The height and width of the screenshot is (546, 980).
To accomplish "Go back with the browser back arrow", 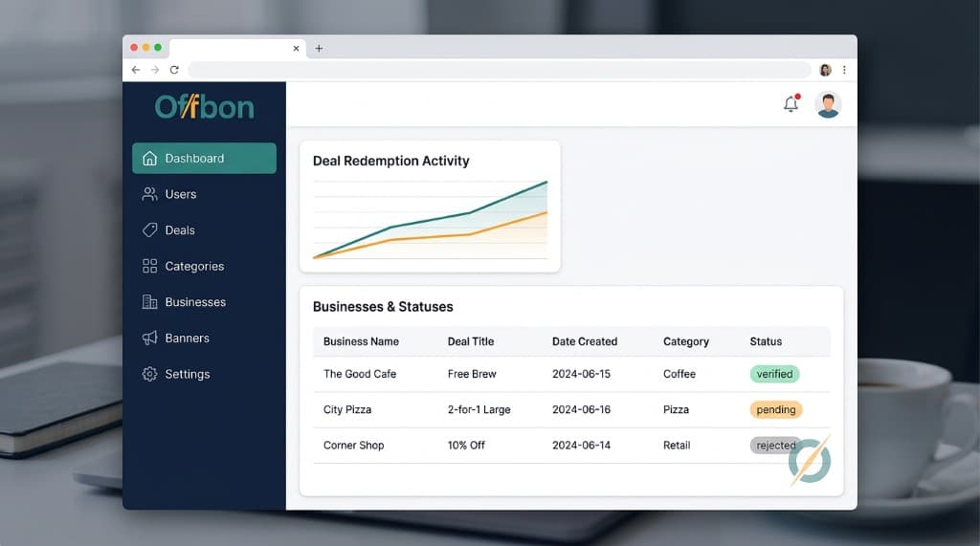I will [136, 70].
